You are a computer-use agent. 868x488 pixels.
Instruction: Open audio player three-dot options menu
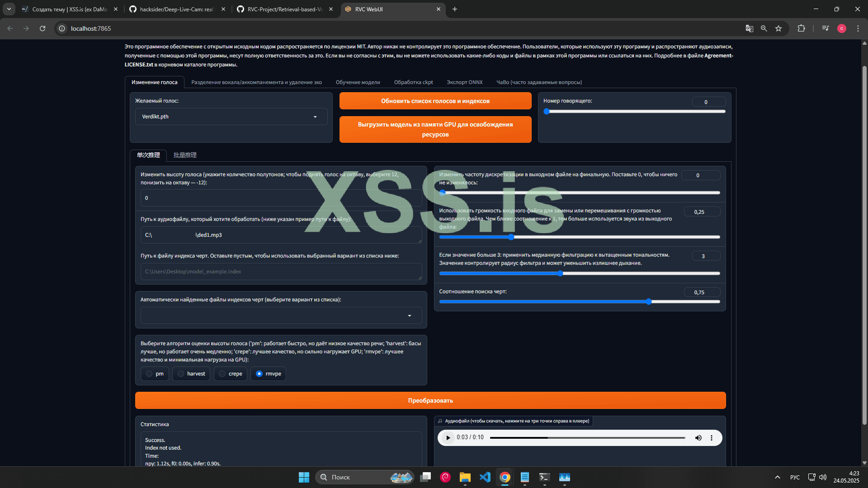[x=712, y=437]
